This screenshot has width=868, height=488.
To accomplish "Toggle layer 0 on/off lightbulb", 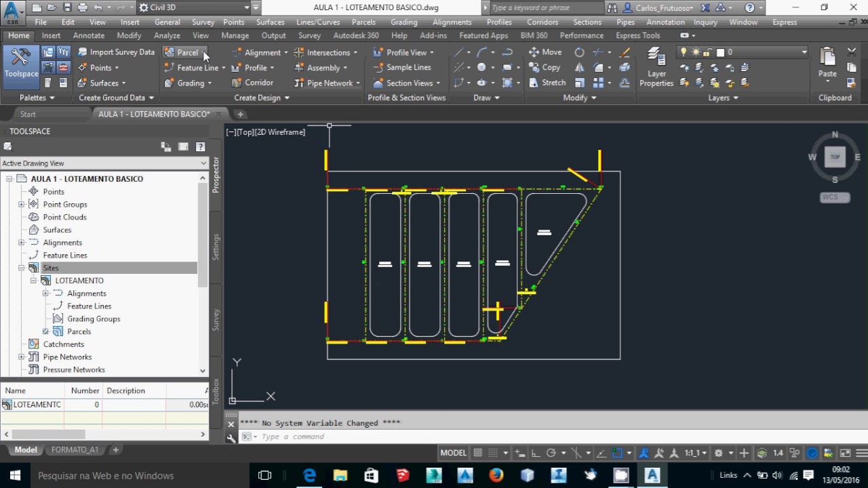I will pos(684,52).
